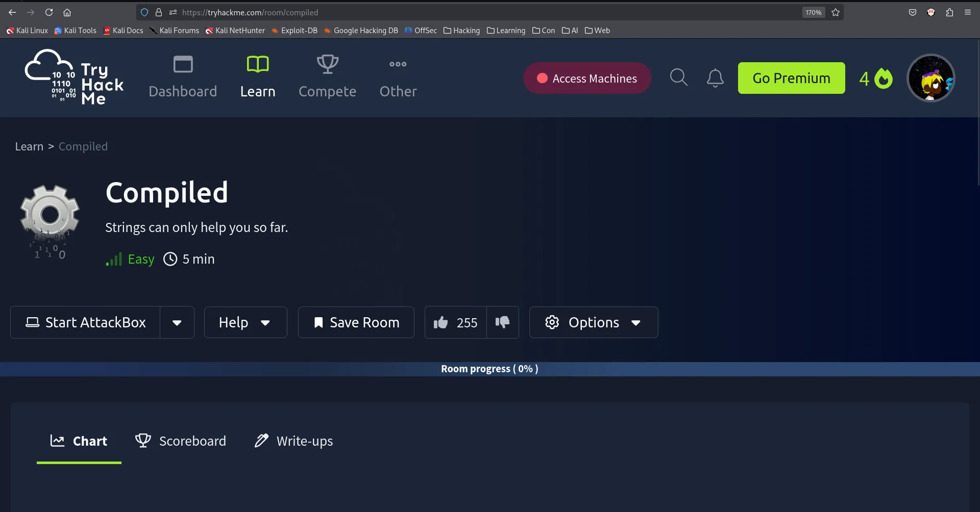Click the streak flame icon
Viewport: 980px width, 512px height.
tap(883, 79)
